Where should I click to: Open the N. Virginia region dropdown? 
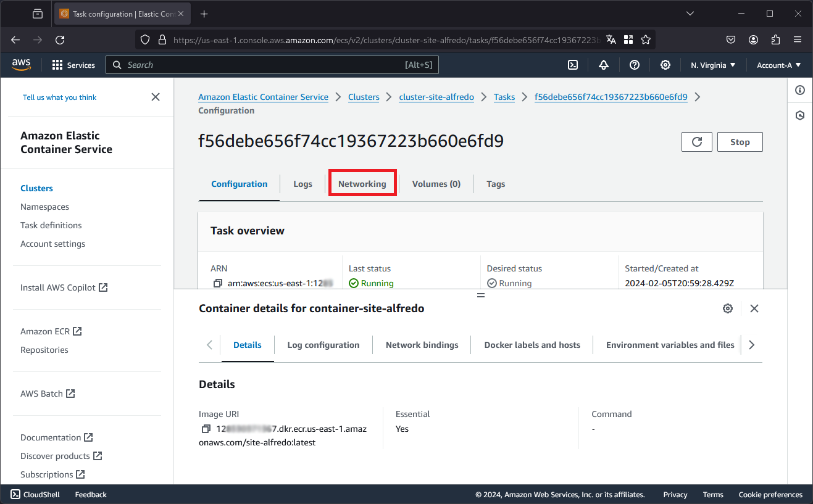713,65
